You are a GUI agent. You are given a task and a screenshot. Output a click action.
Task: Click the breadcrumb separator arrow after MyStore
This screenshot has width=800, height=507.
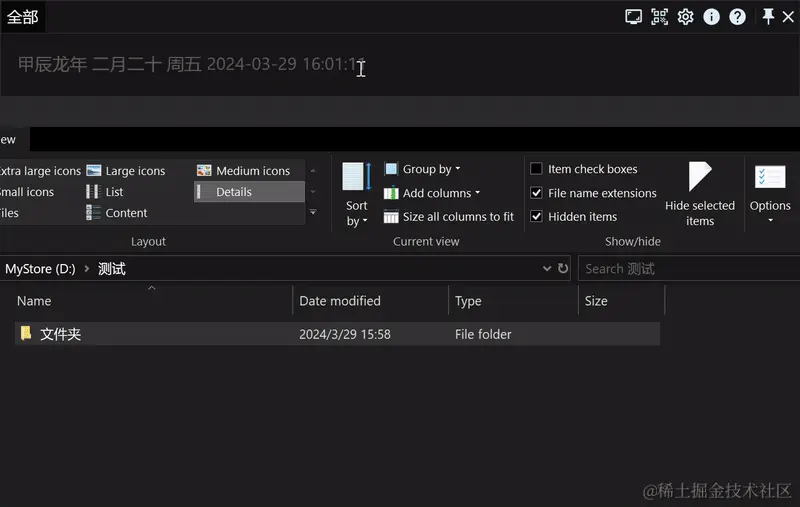87,268
